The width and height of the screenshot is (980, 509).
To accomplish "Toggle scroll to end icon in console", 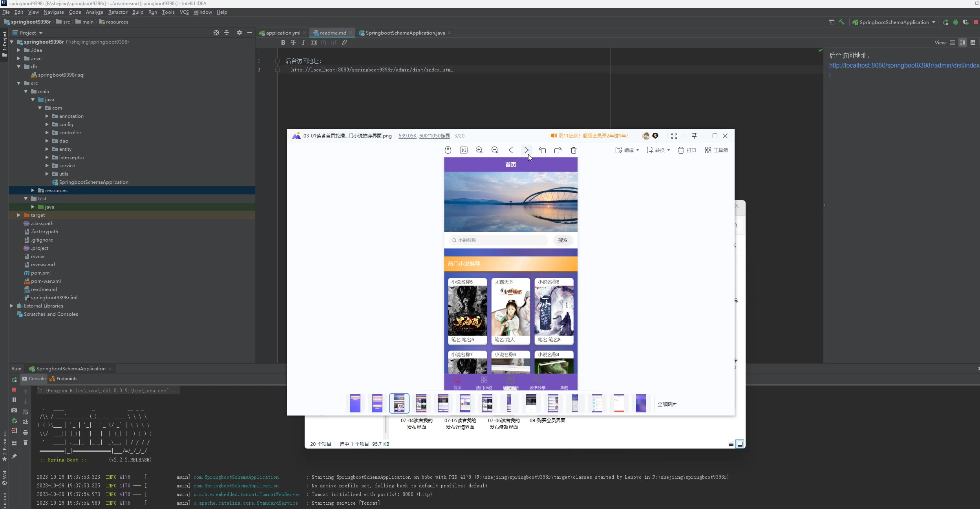I will [x=26, y=422].
